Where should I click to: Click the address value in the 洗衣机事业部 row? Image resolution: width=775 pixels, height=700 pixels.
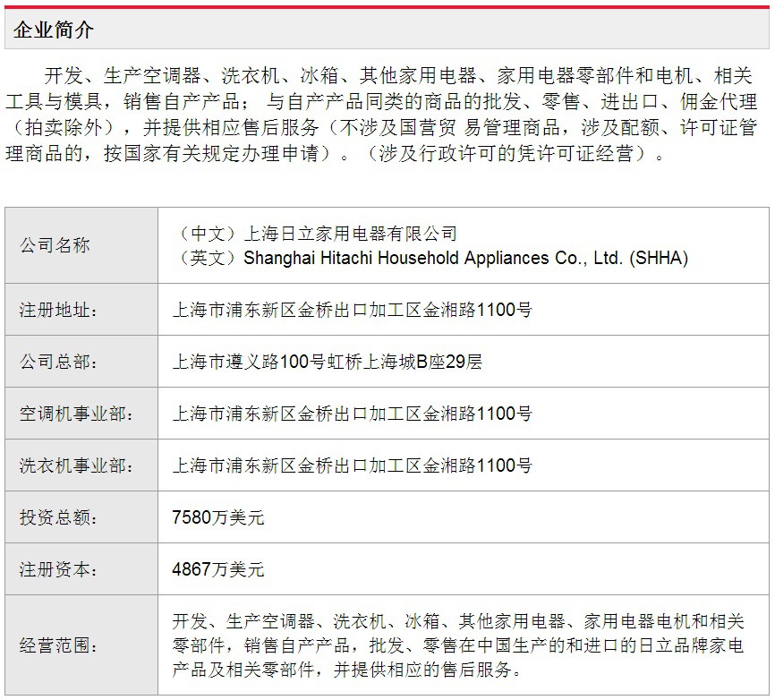(x=352, y=465)
